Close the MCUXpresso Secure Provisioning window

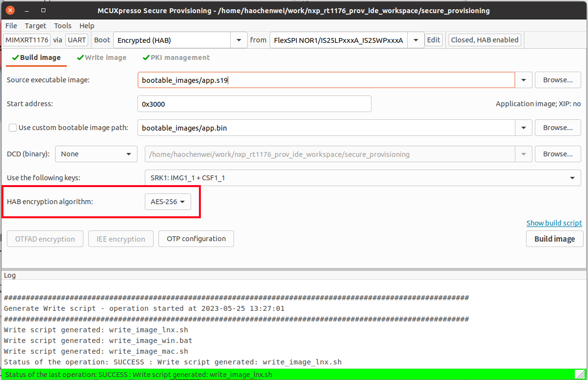pos(10,10)
